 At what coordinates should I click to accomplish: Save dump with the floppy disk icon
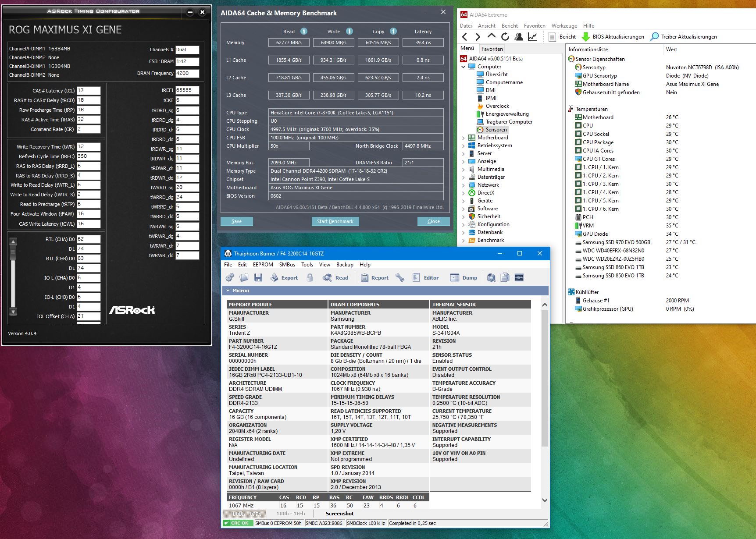[258, 277]
